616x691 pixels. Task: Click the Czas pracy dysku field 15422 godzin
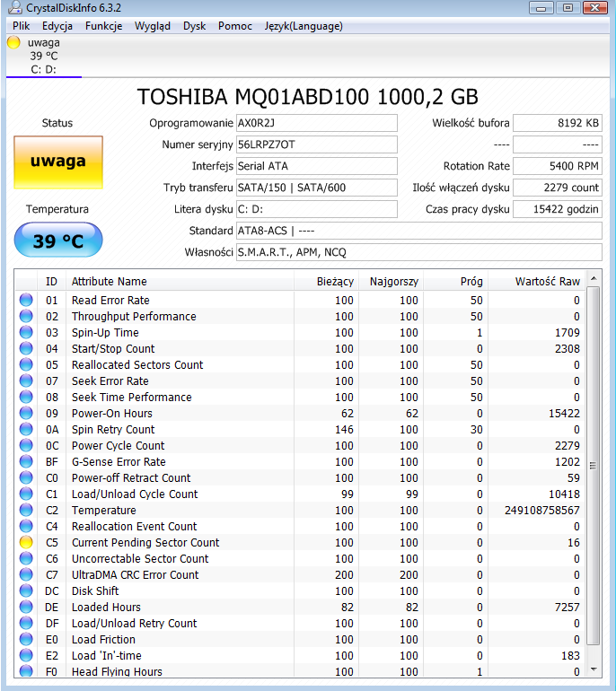(x=558, y=209)
